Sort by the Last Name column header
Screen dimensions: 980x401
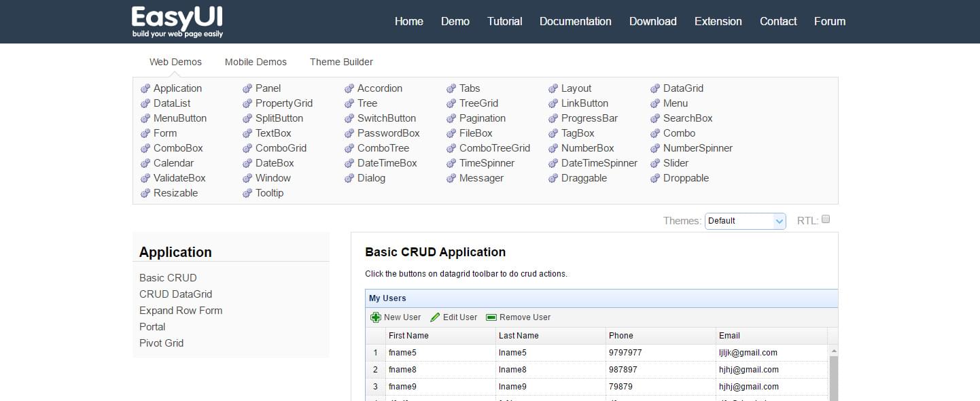[519, 336]
